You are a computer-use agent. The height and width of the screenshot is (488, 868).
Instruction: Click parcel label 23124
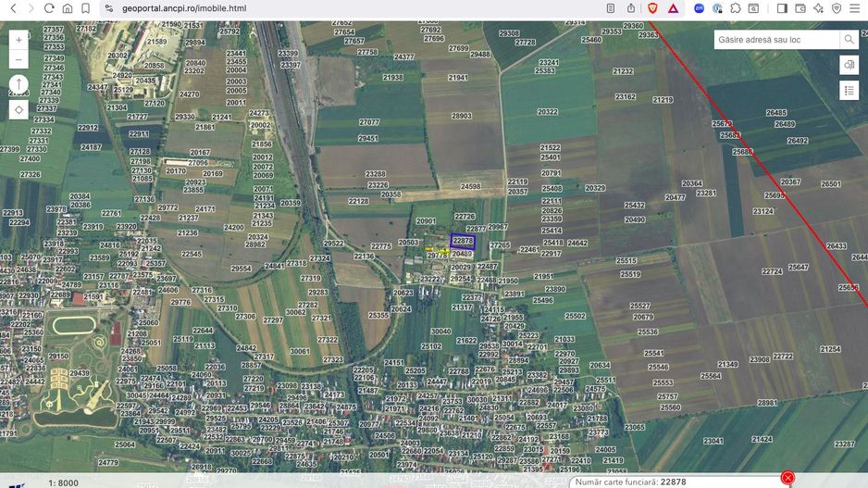tap(763, 211)
